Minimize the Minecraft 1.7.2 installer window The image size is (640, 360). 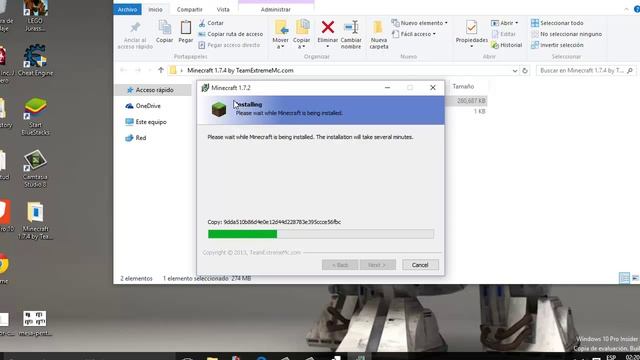pyautogui.click(x=387, y=88)
